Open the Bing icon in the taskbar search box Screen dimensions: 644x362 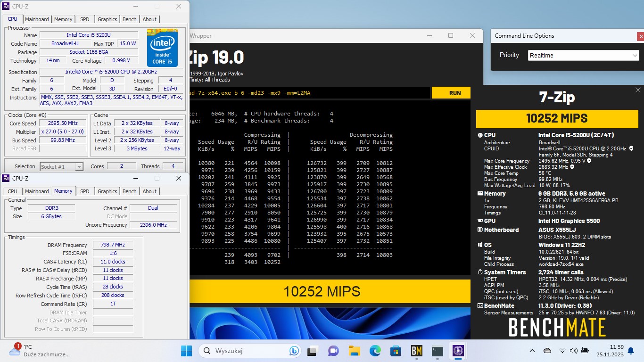point(294,351)
